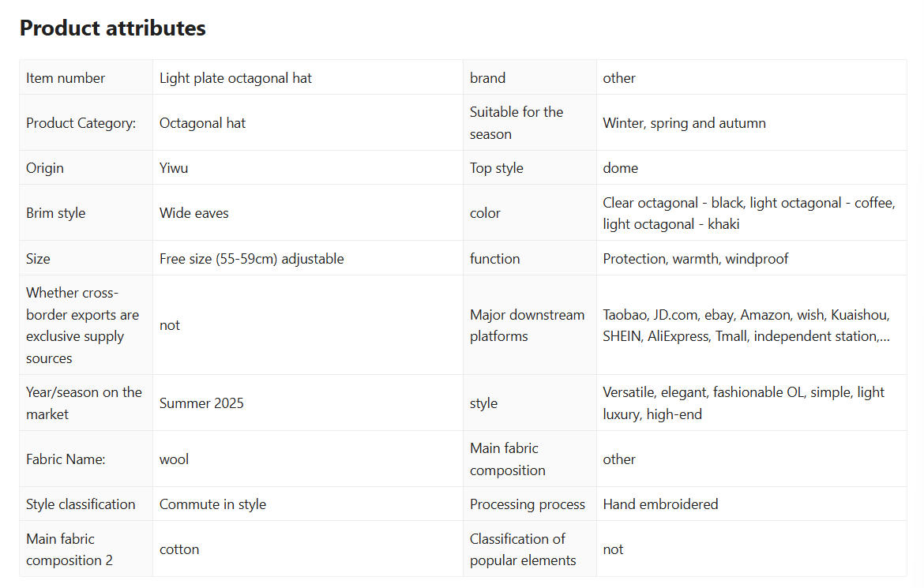This screenshot has height=588, width=924.
Task: Click the 'cotton' composition value
Action: pos(179,549)
